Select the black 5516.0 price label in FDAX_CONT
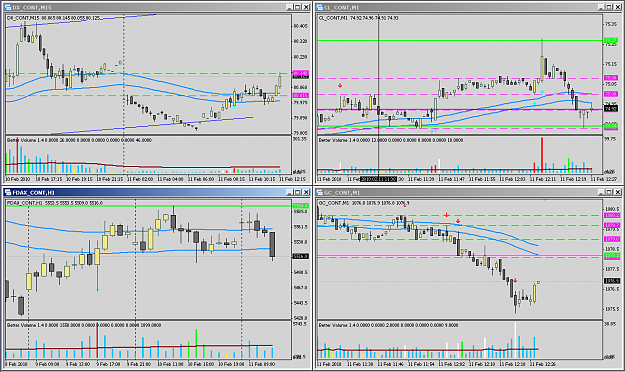625x372 pixels. pos(301,256)
